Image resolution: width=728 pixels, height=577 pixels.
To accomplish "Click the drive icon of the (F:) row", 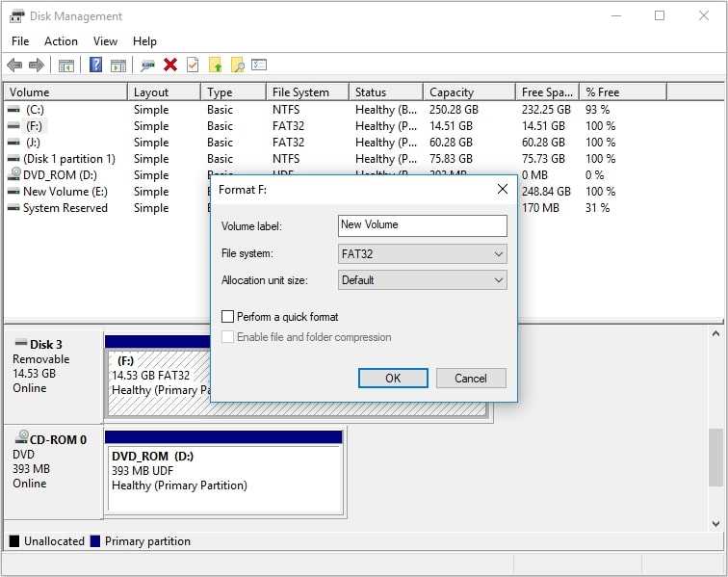I will point(13,126).
